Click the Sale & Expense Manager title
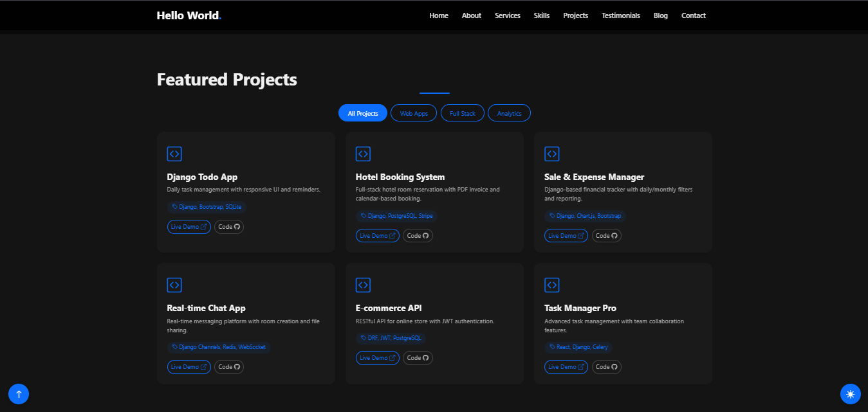This screenshot has width=868, height=412. 595,177
